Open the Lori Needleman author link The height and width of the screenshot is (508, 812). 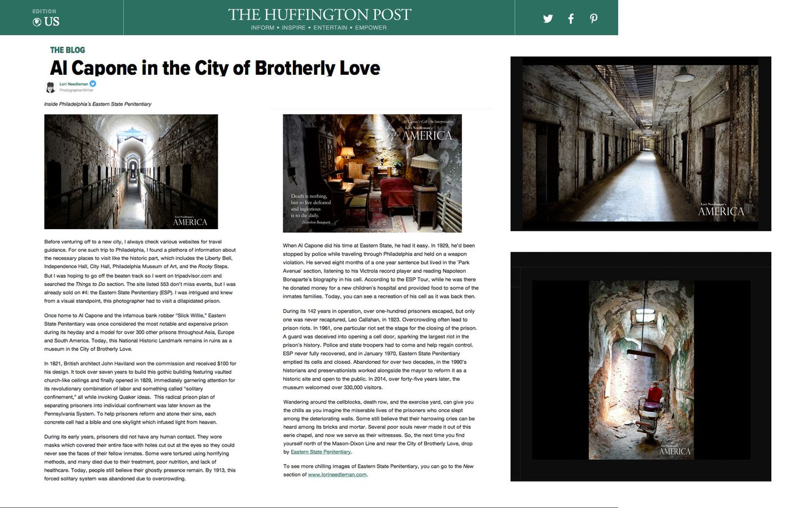pyautogui.click(x=74, y=84)
